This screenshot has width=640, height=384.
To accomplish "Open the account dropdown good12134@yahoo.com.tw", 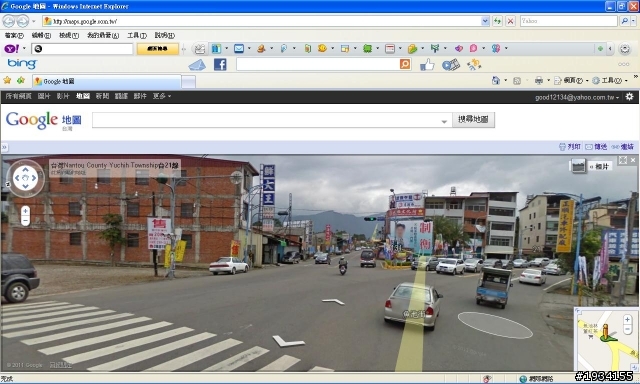I will pos(577,97).
